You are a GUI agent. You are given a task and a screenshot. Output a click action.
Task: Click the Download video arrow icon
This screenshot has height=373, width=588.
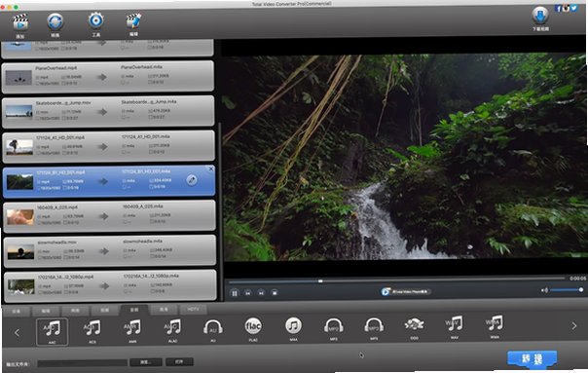click(x=540, y=16)
